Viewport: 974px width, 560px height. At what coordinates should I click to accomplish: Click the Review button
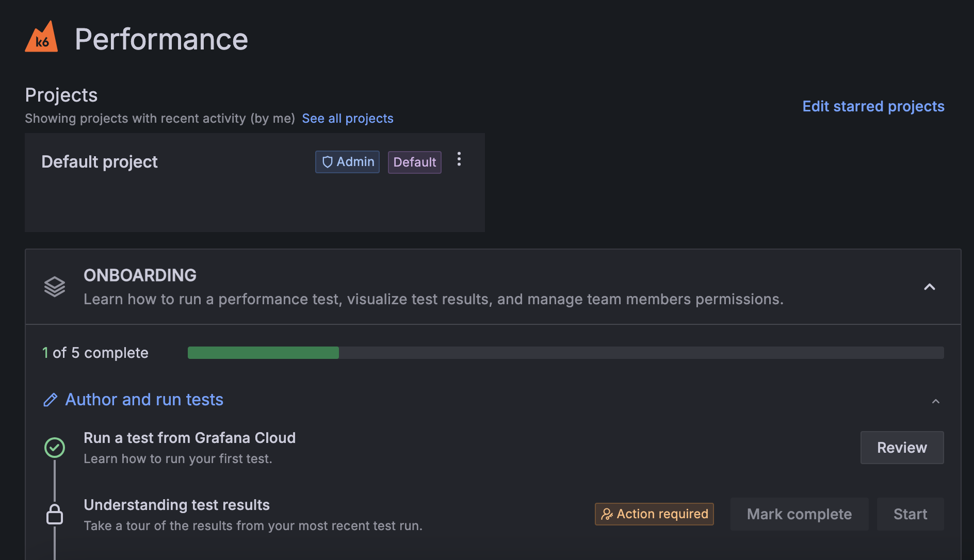pyautogui.click(x=902, y=448)
